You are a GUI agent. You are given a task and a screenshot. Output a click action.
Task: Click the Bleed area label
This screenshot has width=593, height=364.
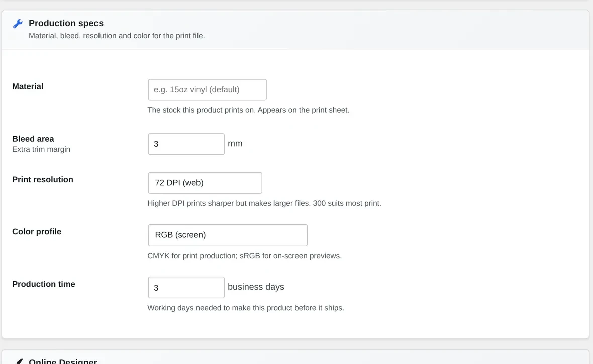tap(33, 139)
